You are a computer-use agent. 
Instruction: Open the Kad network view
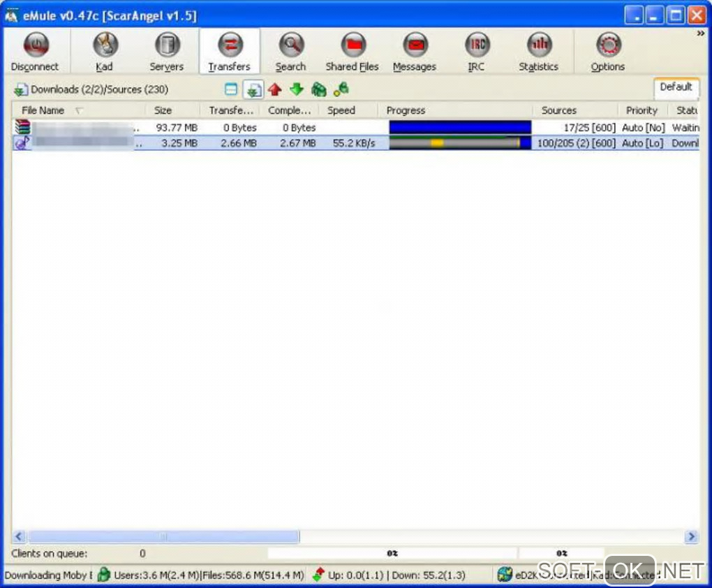105,52
